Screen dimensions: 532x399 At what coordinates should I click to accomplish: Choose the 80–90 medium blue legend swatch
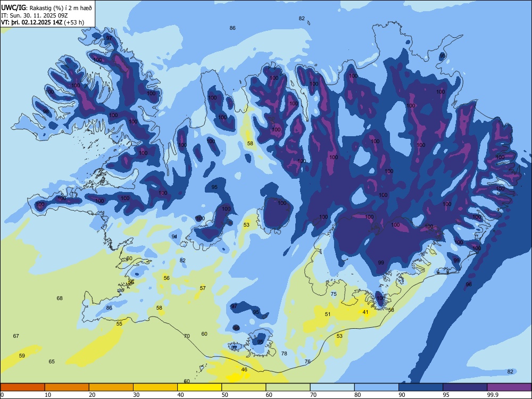tap(377, 387)
